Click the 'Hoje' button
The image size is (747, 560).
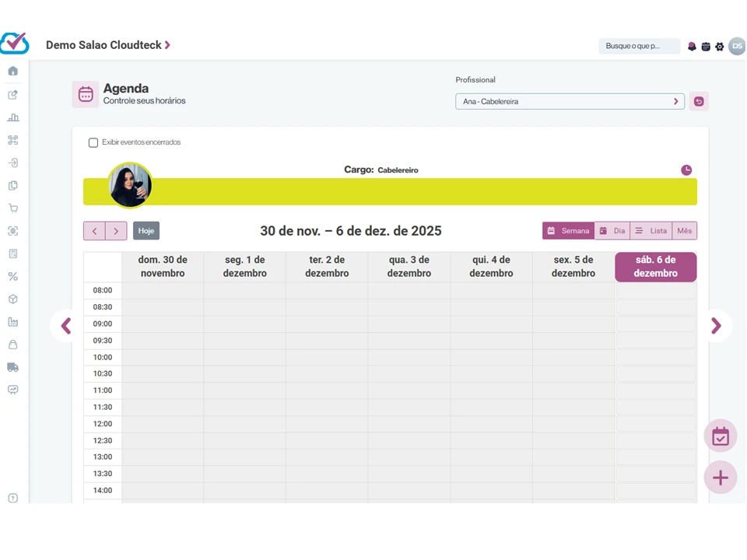146,231
